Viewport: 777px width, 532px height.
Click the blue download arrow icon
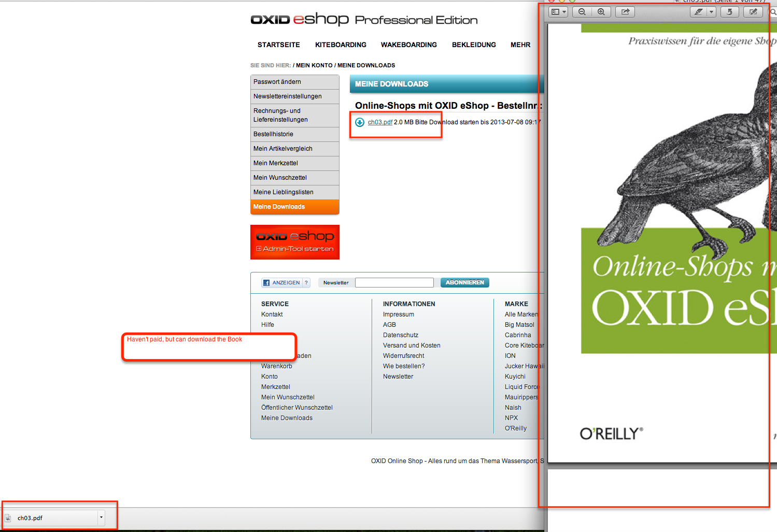[360, 122]
